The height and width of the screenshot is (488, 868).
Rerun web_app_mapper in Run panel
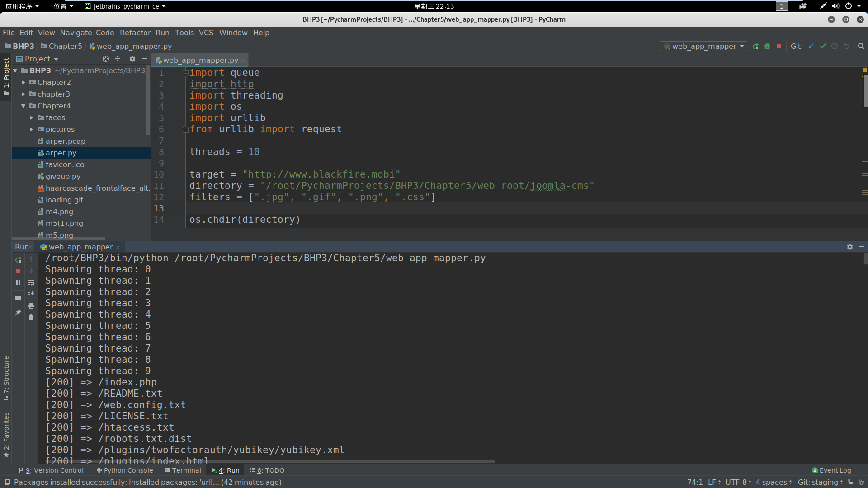tap(18, 259)
